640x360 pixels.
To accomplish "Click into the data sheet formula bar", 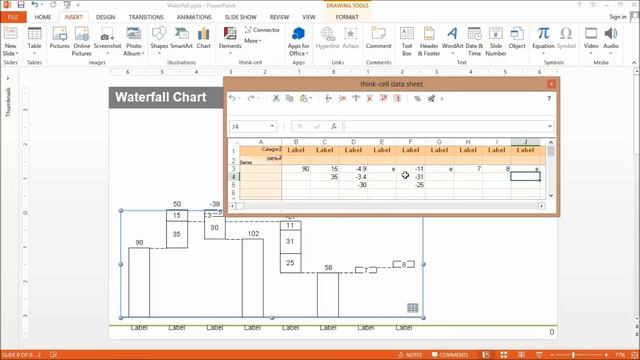I will coord(445,127).
